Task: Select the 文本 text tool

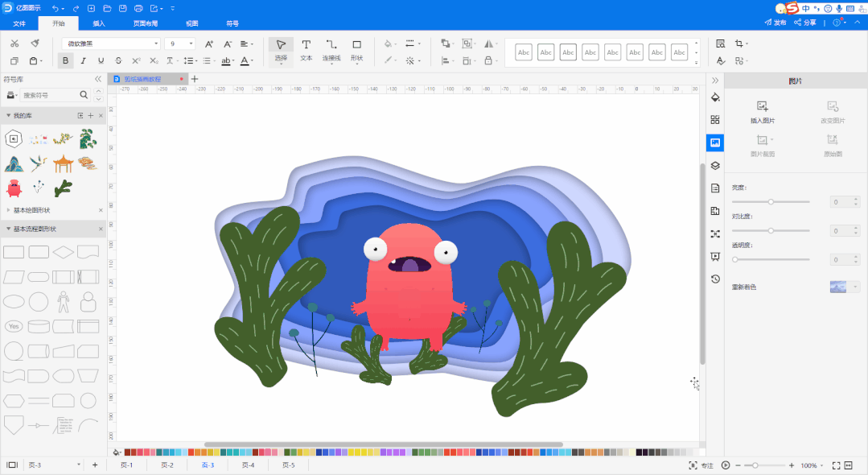Action: point(306,51)
